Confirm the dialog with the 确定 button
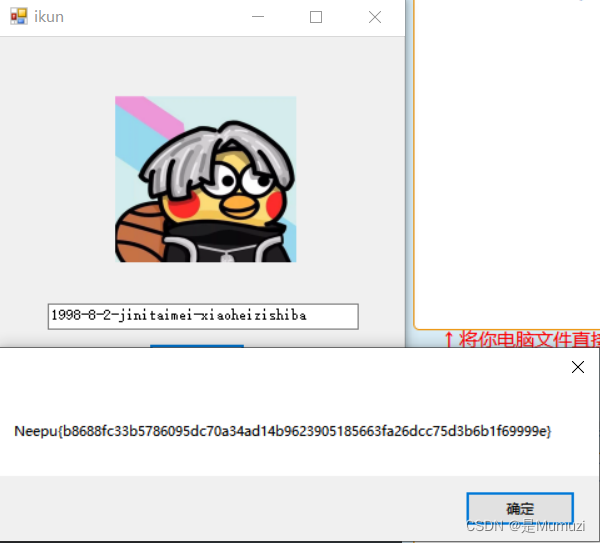 tap(520, 508)
